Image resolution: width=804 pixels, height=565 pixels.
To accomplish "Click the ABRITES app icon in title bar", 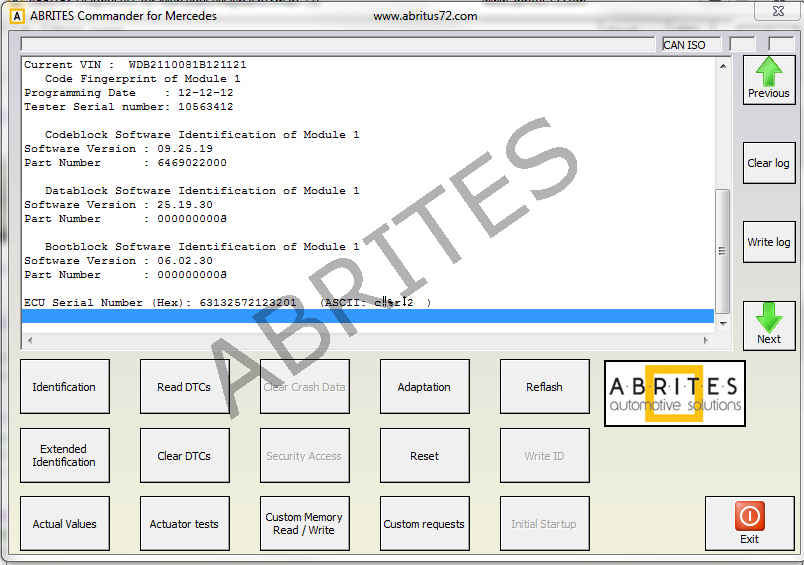I will 17,16.
